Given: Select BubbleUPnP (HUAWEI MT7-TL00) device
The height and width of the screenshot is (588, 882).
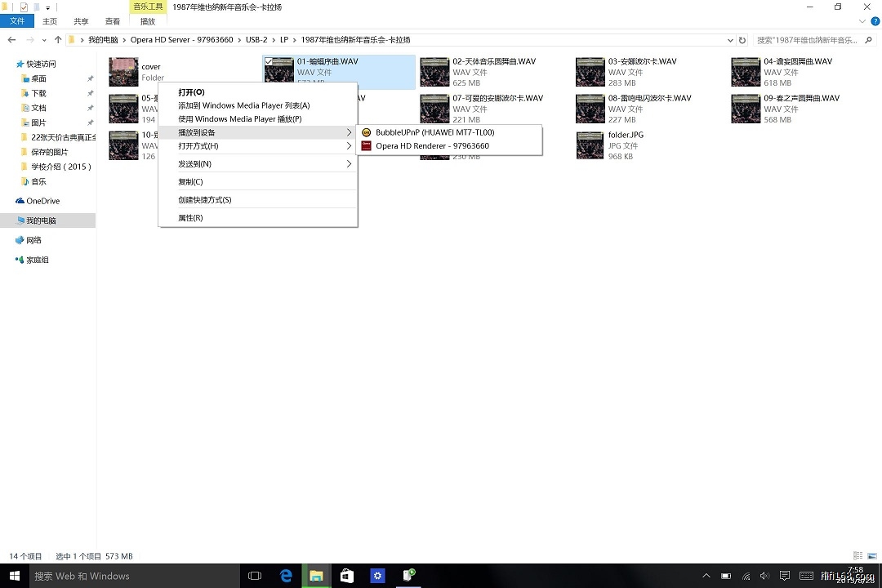Looking at the screenshot, I should click(x=434, y=132).
